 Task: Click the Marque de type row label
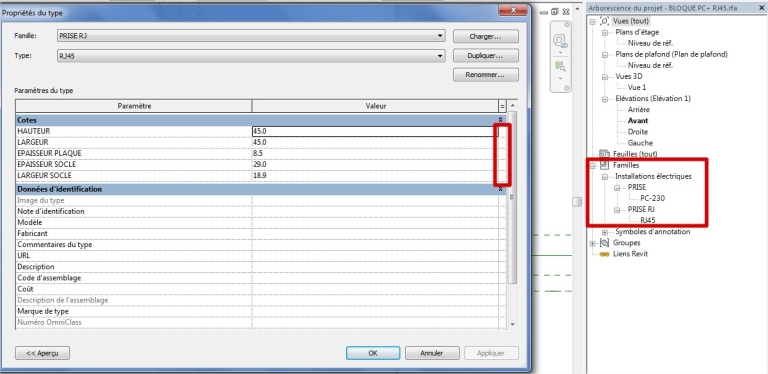(43, 311)
